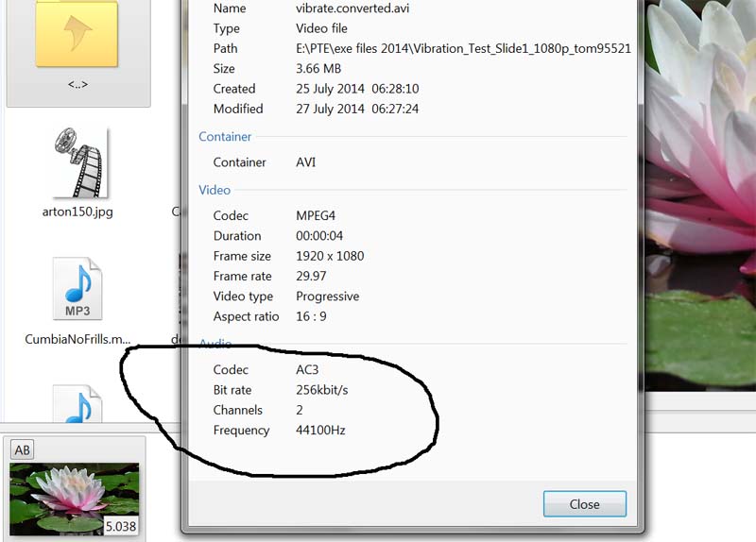Click the 256kbit/s bit rate value
756x542 pixels.
328,390
